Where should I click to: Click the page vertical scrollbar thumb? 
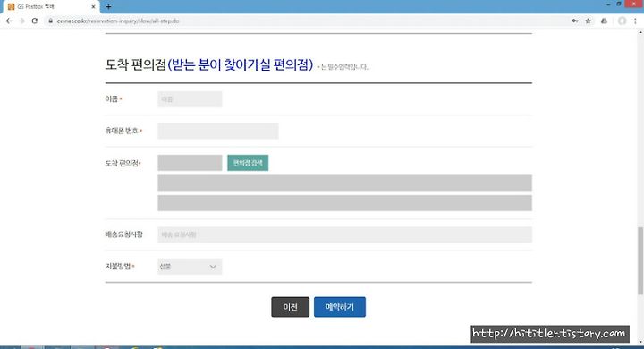pos(640,260)
